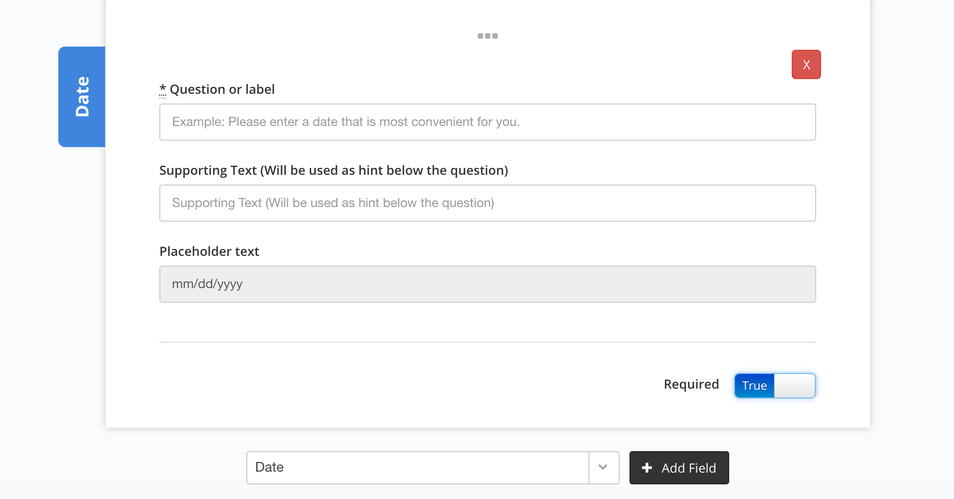This screenshot has height=499, width=954.
Task: Click the Supporting Text heading label
Action: [333, 170]
